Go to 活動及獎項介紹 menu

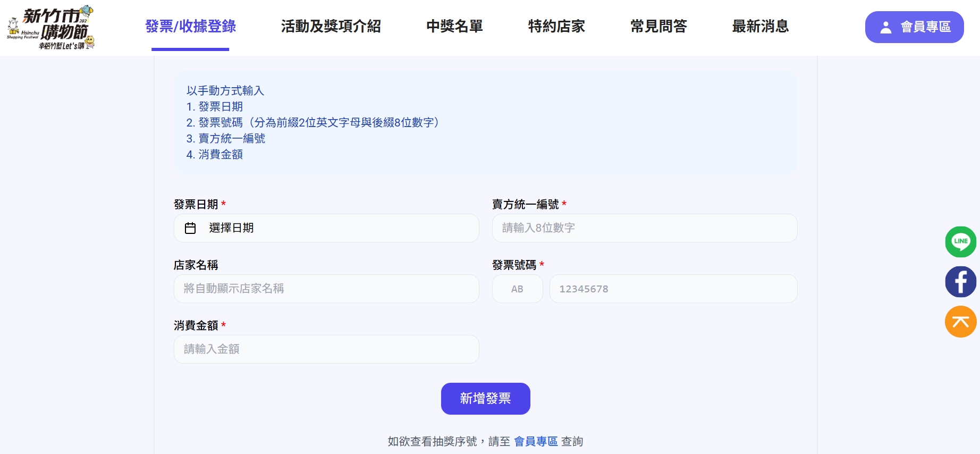coord(331,26)
